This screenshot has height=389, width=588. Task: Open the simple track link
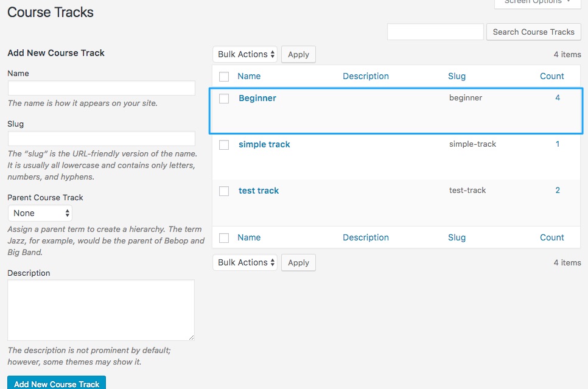click(264, 144)
